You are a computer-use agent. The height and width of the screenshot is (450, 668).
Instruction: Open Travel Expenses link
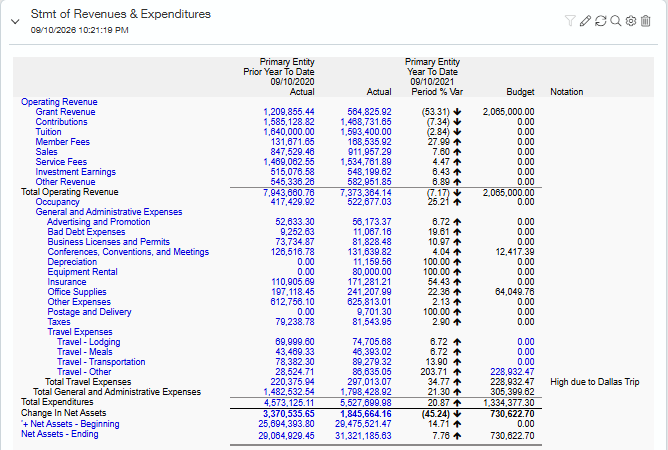(80, 332)
